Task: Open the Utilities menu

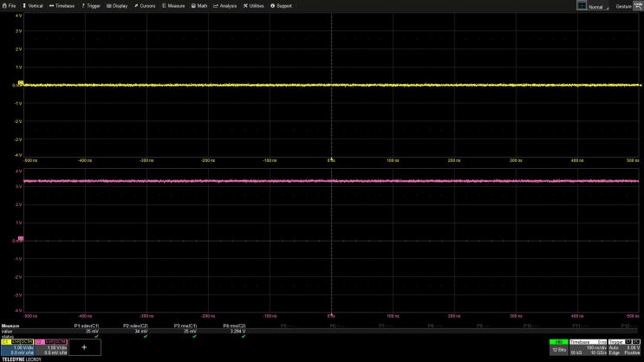Action: tap(254, 5)
